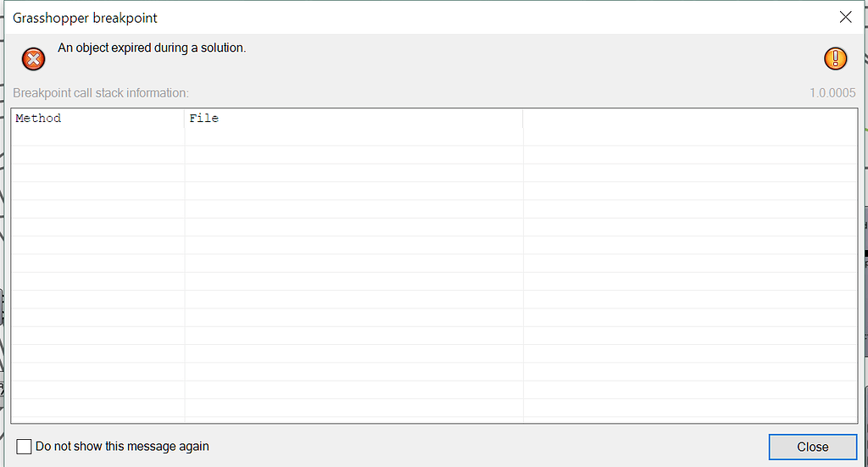Click the Close button
The height and width of the screenshot is (467, 868).
coord(813,447)
